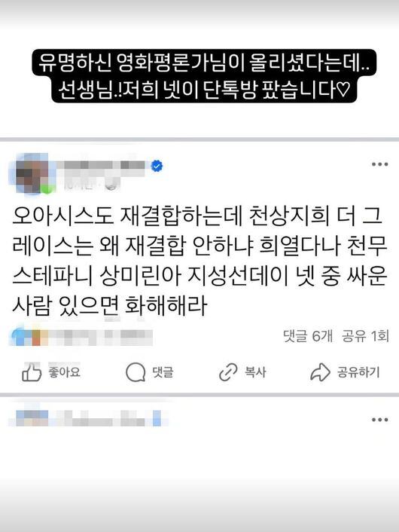View the 댓글 6개 comment count
The image size is (399, 532).
(308, 336)
